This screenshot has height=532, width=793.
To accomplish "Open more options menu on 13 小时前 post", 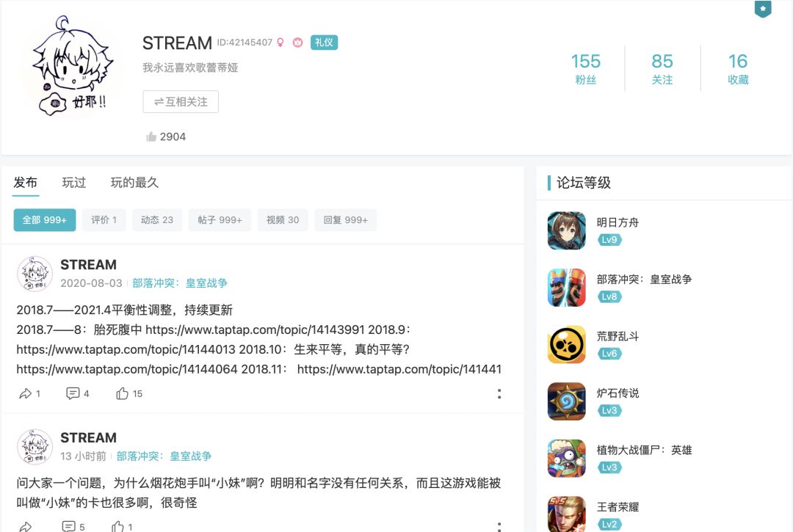I will coord(499,526).
